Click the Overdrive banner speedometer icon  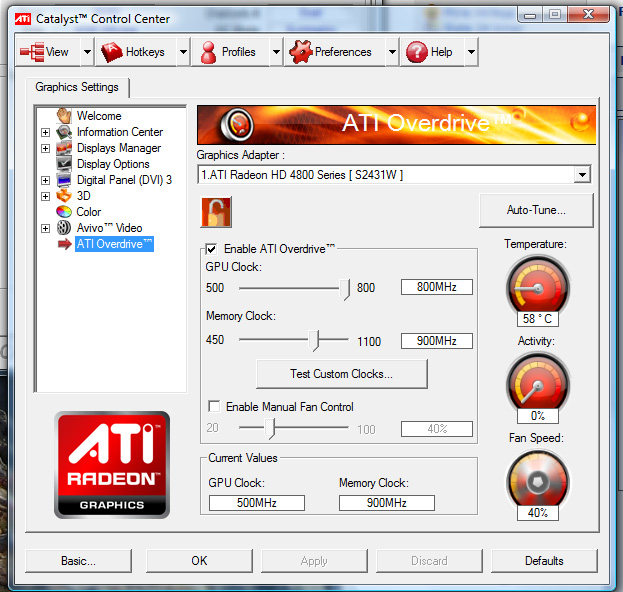(x=237, y=125)
